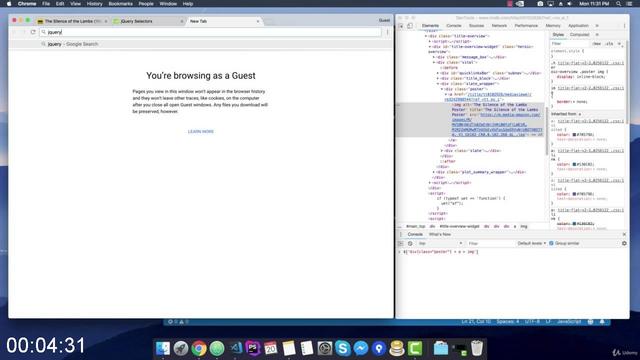
Task: Open Messenger from the dock
Action: (361, 348)
